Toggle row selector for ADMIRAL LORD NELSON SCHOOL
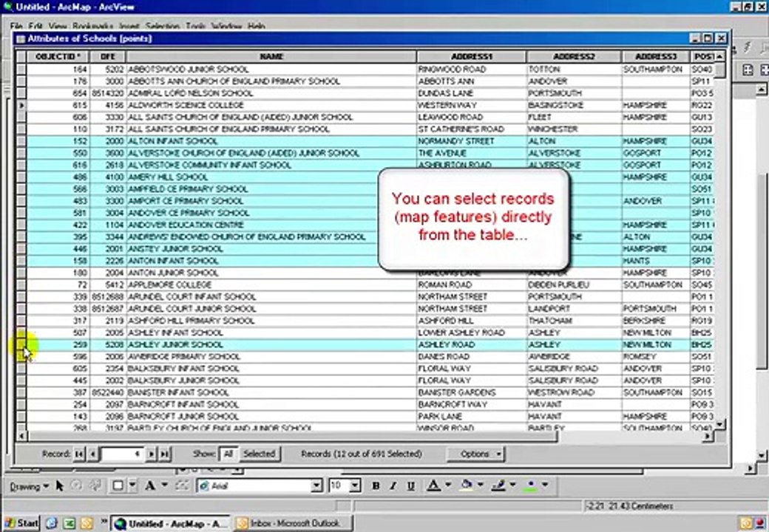This screenshot has height=532, width=769. click(x=21, y=93)
